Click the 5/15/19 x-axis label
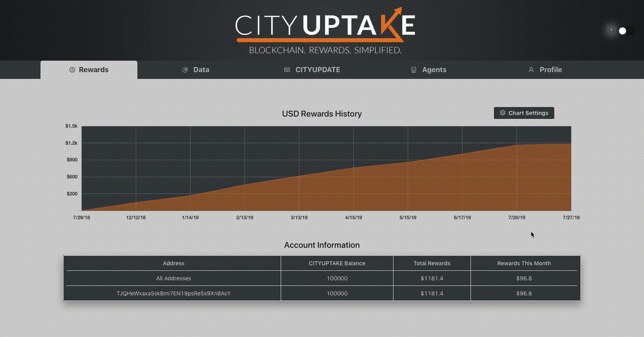The height and width of the screenshot is (337, 644). (x=408, y=218)
